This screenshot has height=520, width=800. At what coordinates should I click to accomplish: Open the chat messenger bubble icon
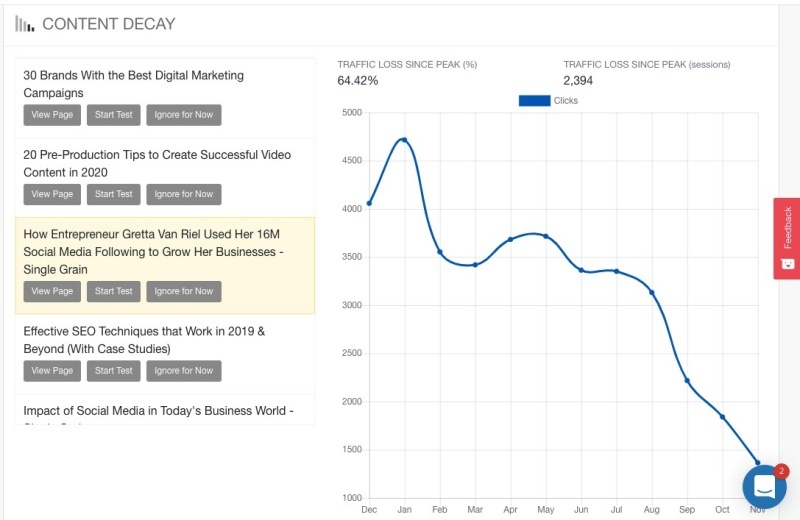coord(764,486)
